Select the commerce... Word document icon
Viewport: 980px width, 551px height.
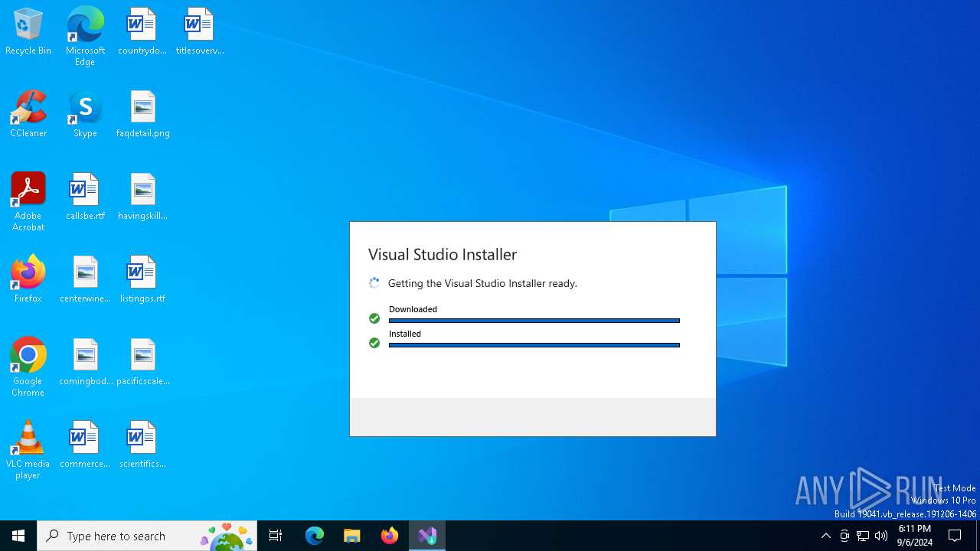click(85, 445)
